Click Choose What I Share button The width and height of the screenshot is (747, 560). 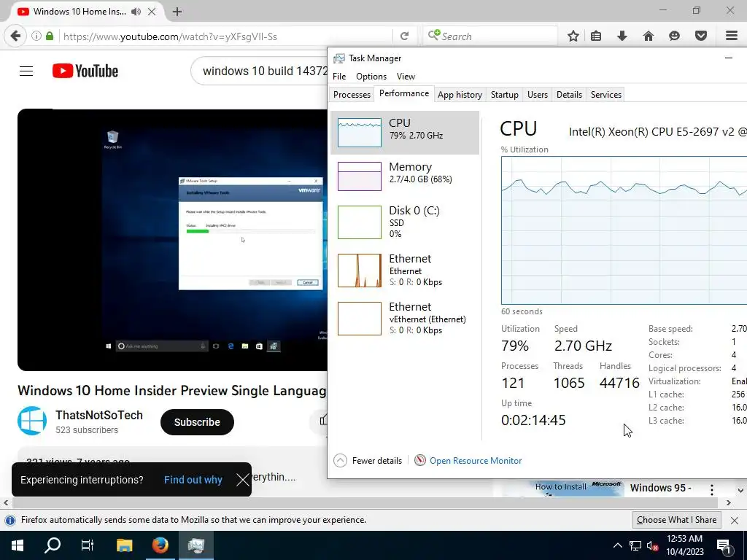click(676, 520)
